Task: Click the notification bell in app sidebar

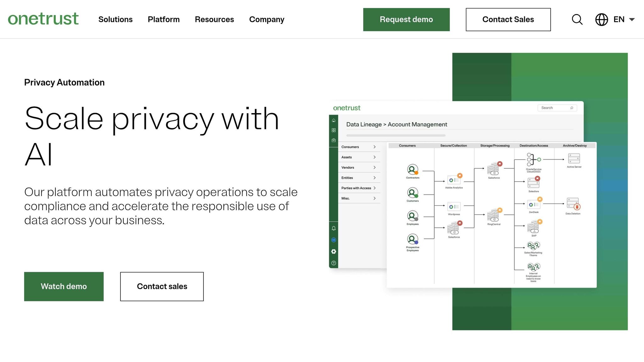Action: (334, 228)
